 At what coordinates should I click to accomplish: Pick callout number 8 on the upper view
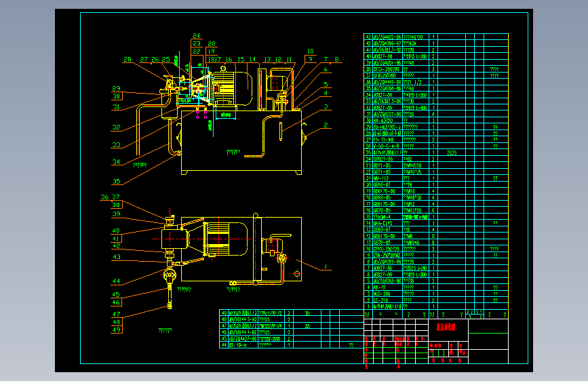click(337, 59)
